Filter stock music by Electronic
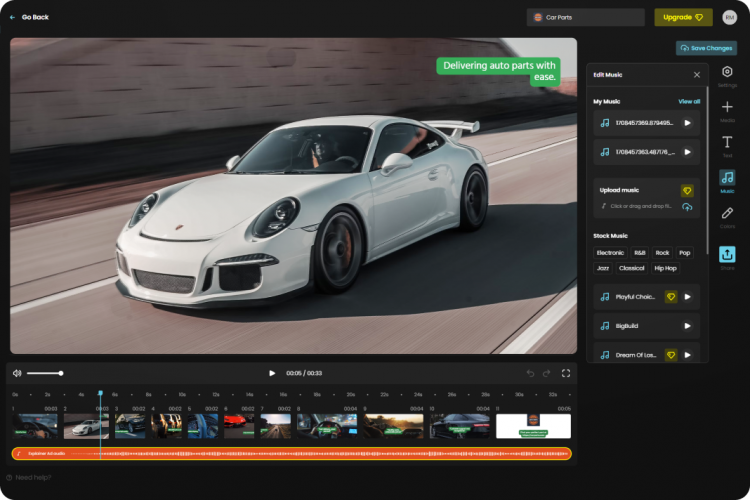 [x=610, y=253]
